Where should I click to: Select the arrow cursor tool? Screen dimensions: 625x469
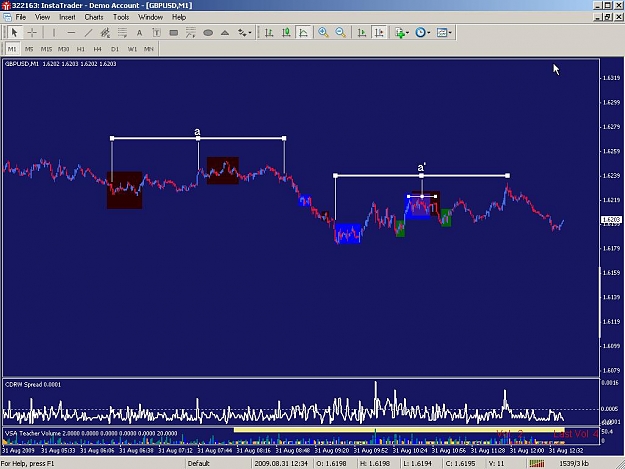[x=14, y=33]
